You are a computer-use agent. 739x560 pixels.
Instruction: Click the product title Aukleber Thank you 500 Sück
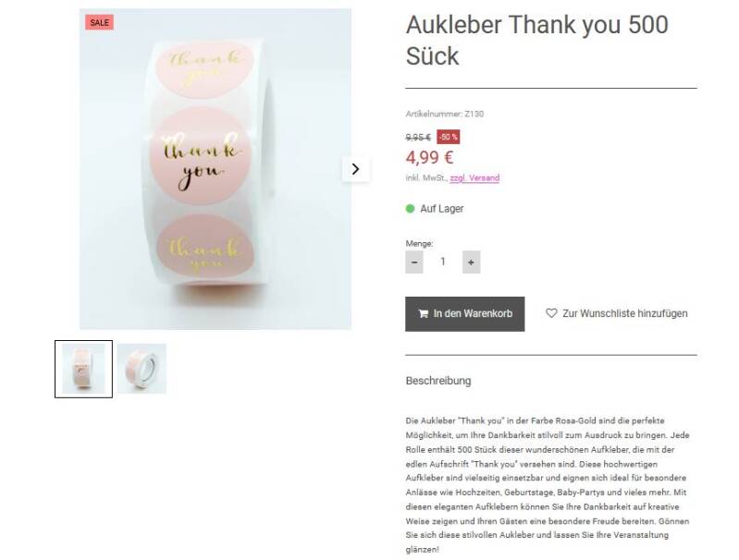coord(536,41)
